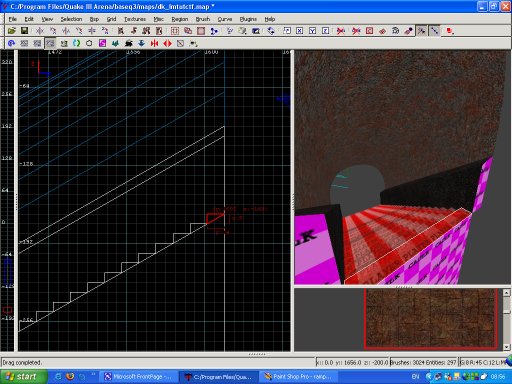The image size is (512, 384).
Task: Open the Textures menu
Action: pyautogui.click(x=135, y=19)
